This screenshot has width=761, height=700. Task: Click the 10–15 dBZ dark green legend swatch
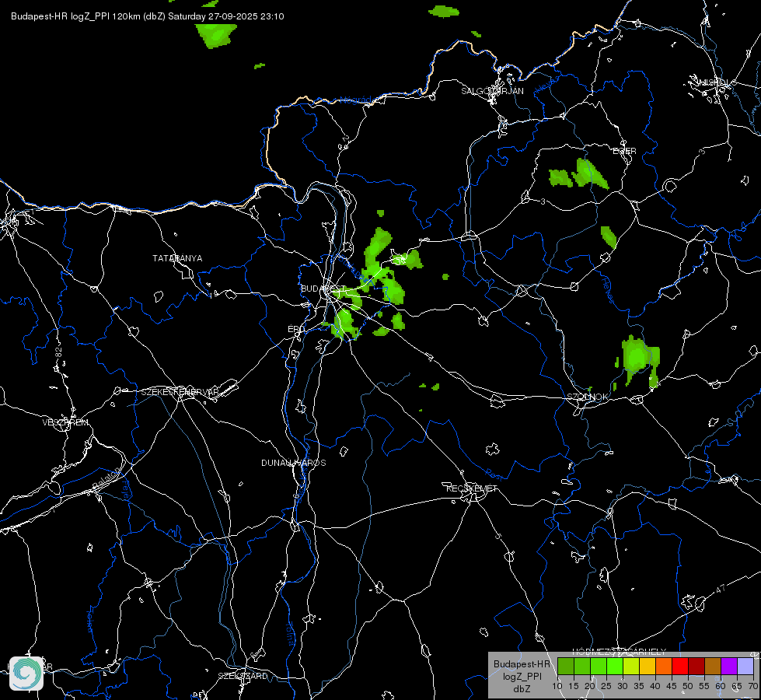565,666
